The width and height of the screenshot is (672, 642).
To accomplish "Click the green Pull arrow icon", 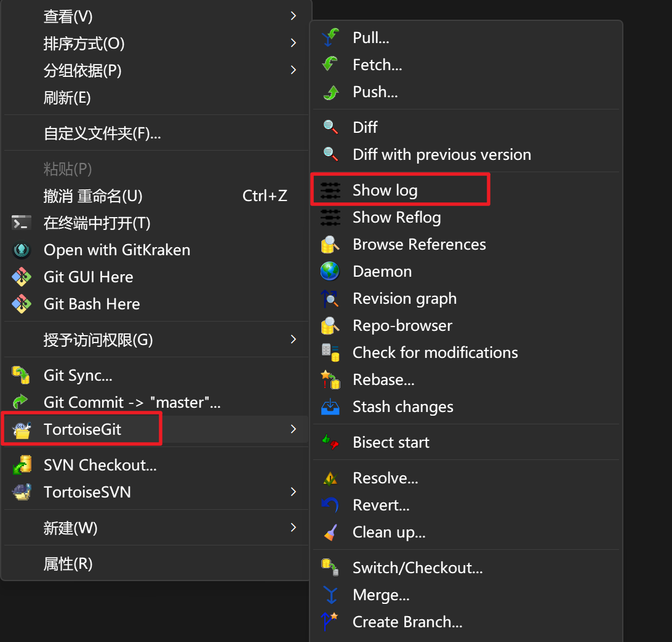I will 330,38.
